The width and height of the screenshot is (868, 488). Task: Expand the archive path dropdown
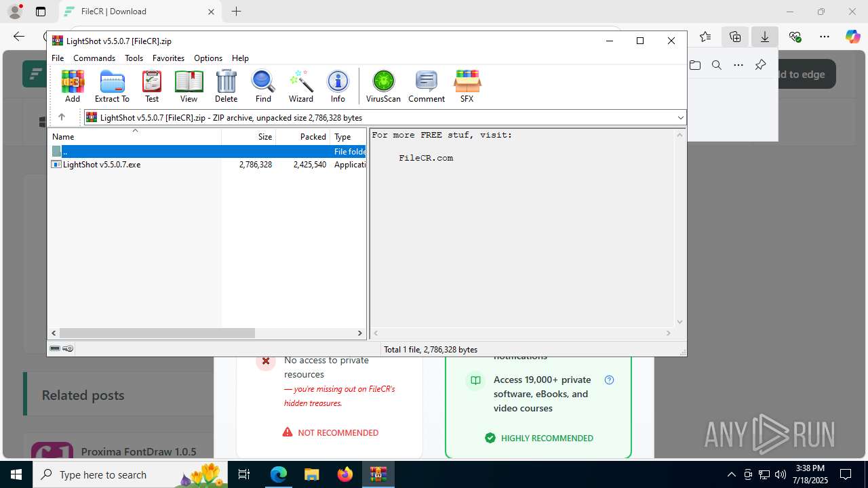pos(680,117)
